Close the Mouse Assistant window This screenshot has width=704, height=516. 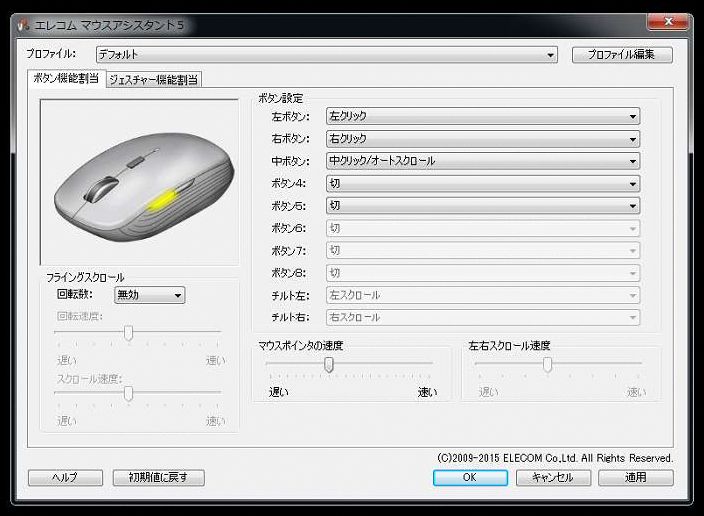coord(668,22)
